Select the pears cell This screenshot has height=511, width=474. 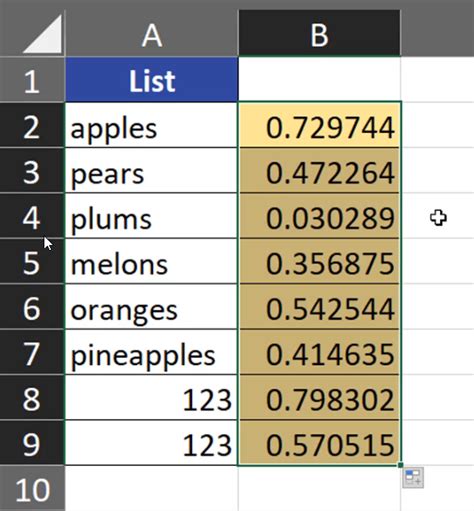click(x=152, y=171)
